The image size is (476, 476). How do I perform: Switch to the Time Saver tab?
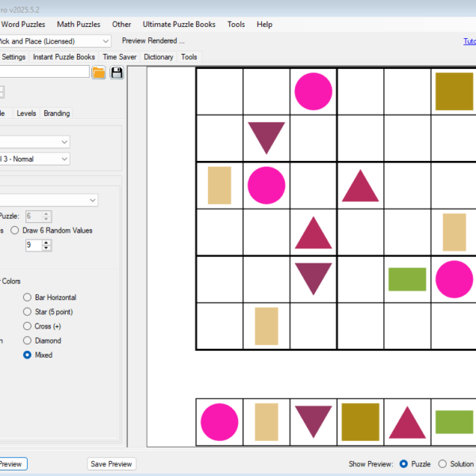tap(120, 57)
